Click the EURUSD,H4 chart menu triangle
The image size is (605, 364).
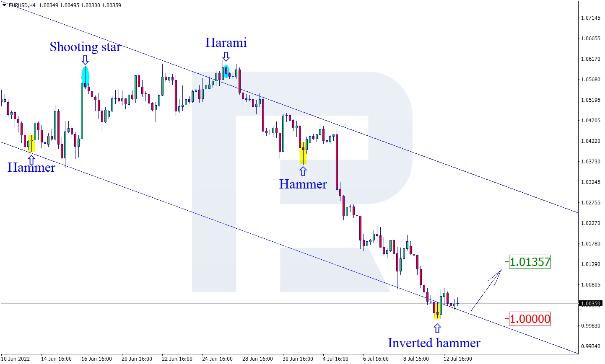(4, 5)
